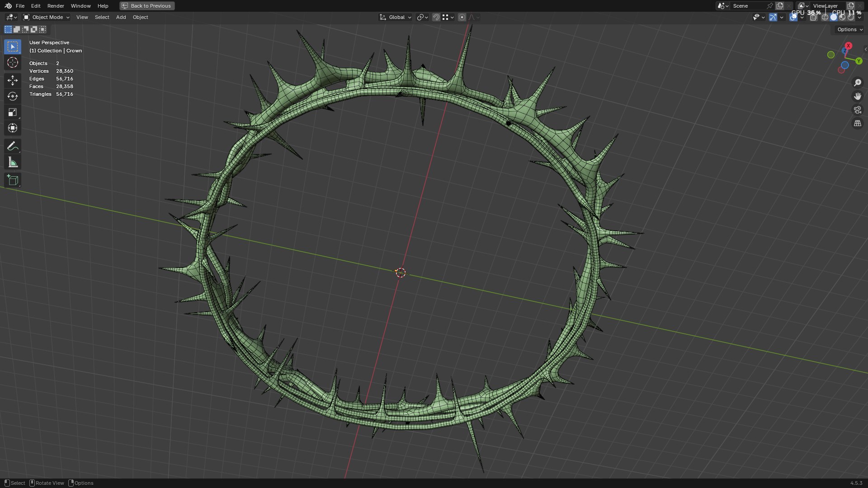Screen dimensions: 868x488
Task: Toggle show overlays button
Action: point(793,17)
